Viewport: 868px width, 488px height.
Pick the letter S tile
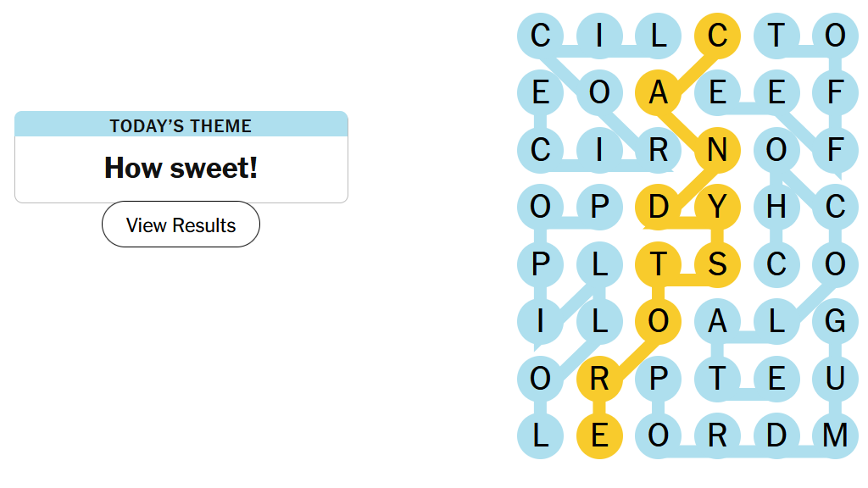coord(717,264)
